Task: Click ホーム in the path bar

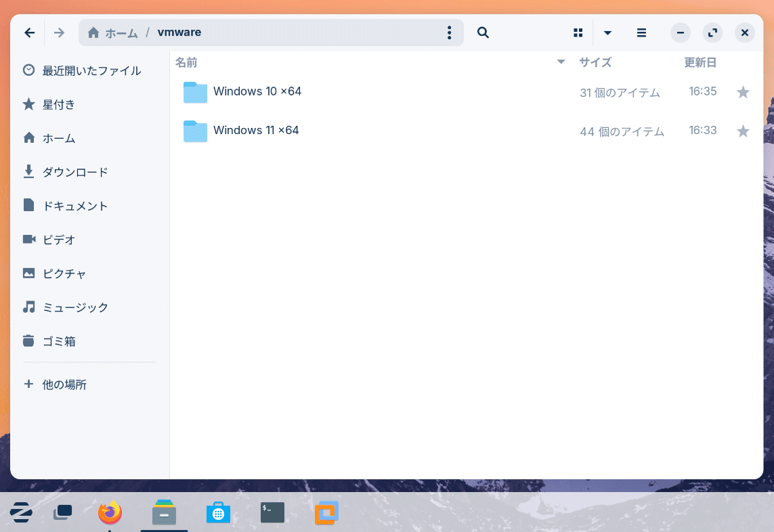Action: point(121,33)
